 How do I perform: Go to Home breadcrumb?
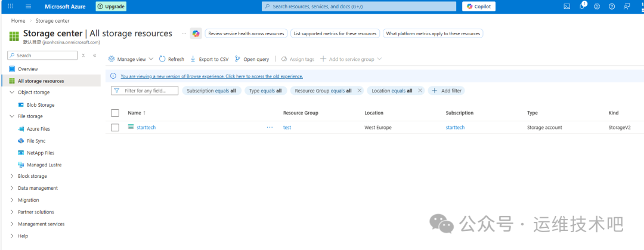point(18,20)
